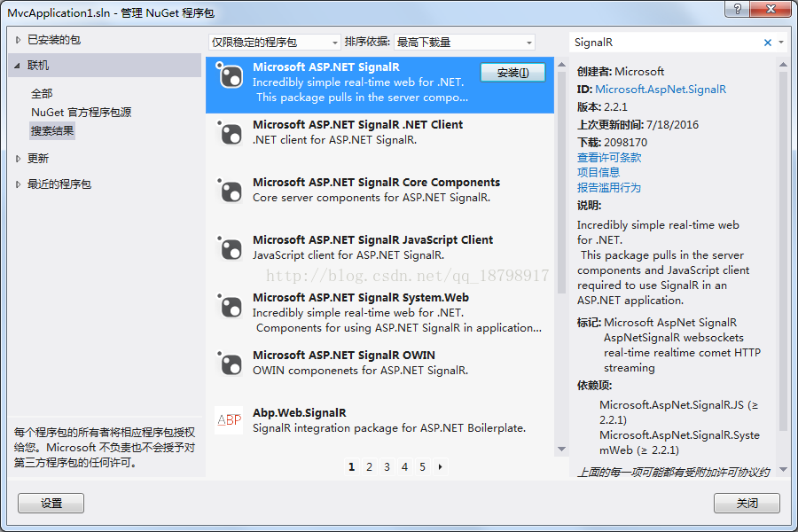Screen dimensions: 798x532
Task: Click the 联机 tree label
Action: coord(38,66)
